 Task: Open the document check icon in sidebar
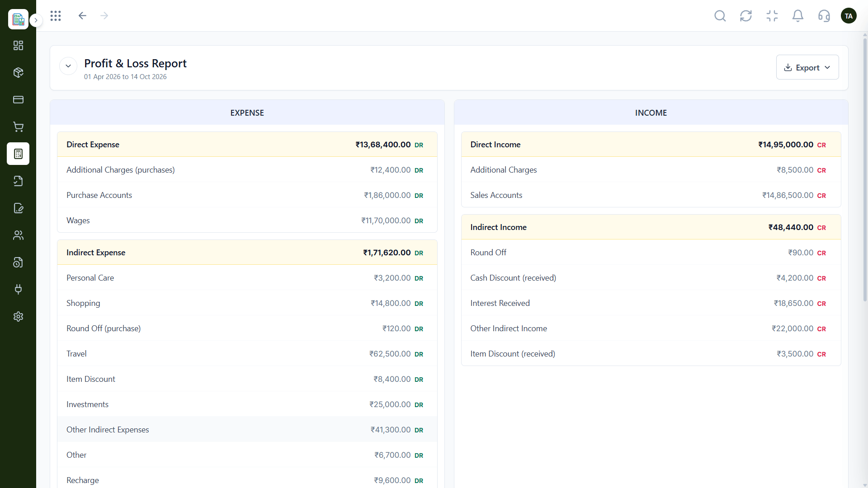click(18, 181)
